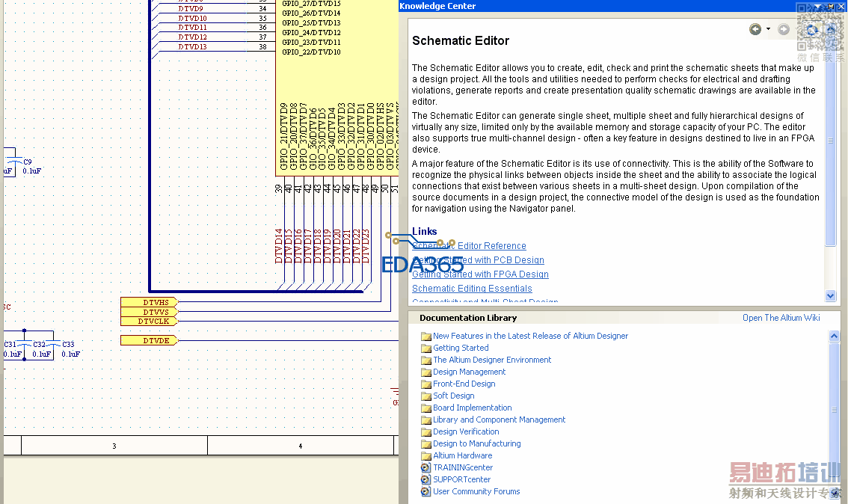Click the Forward navigation arrow in Knowledge Center
Screen dimensions: 848x504
pyautogui.click(x=784, y=29)
